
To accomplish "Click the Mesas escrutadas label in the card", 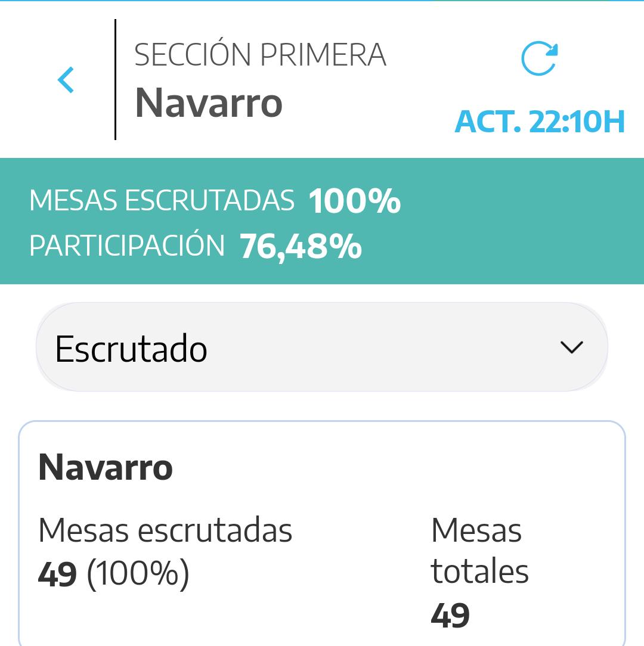I will pos(165,530).
